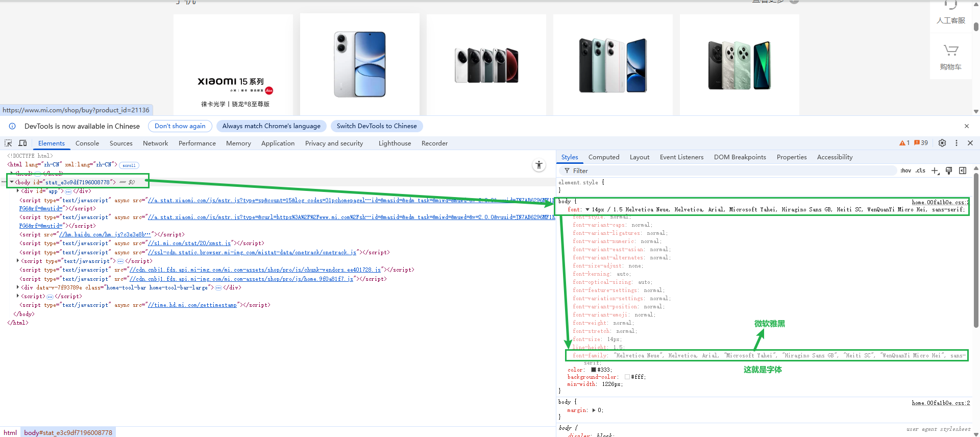Dismiss the Chinese language notification bar

click(967, 126)
